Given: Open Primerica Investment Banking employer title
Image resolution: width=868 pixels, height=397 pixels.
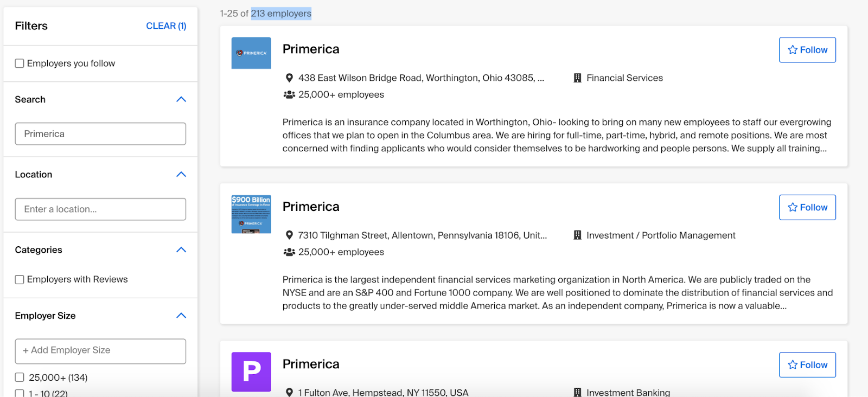Looking at the screenshot, I should [x=311, y=364].
